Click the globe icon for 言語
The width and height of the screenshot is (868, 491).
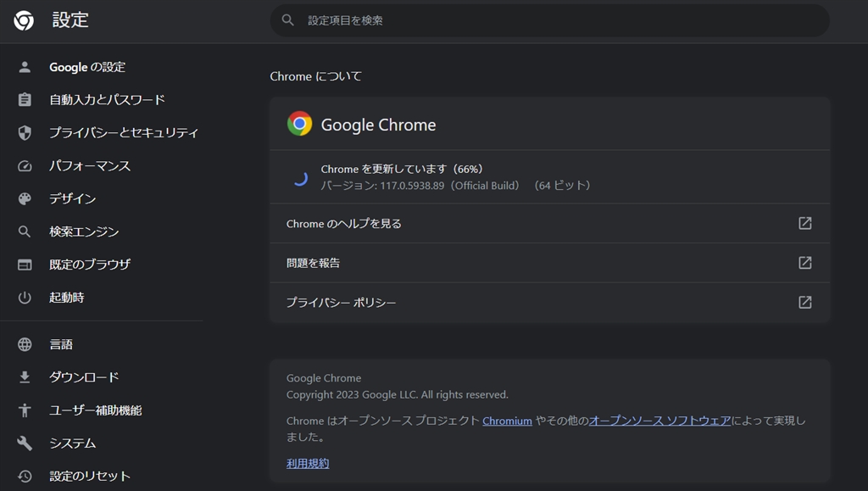[x=25, y=344]
